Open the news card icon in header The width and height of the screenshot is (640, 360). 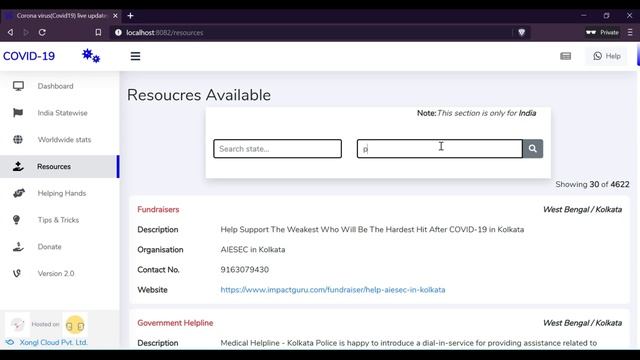point(565,56)
